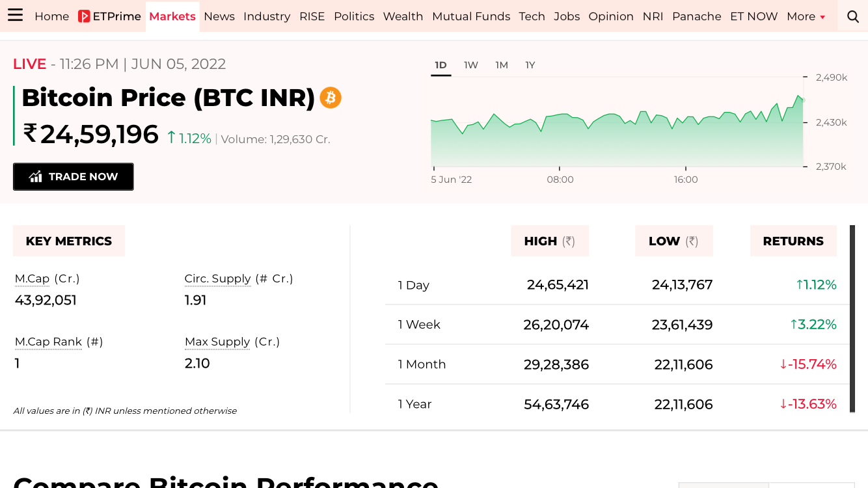Click the ETPrime logo icon
Image resolution: width=868 pixels, height=488 pixels.
(84, 16)
